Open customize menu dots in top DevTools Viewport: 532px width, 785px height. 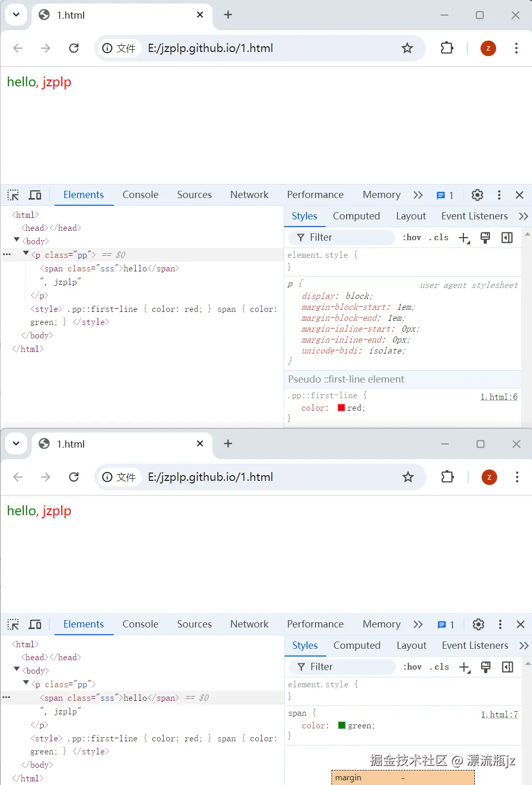click(x=499, y=195)
